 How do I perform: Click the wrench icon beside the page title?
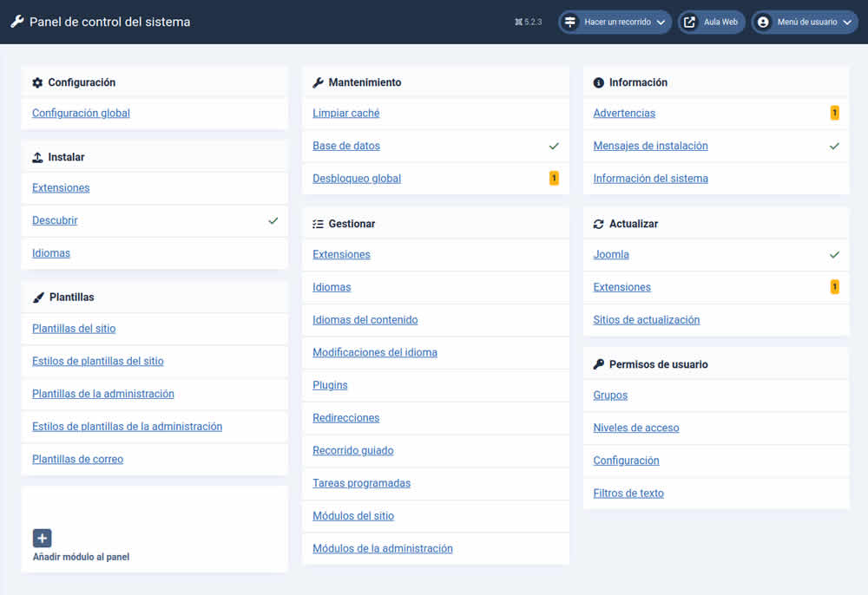(x=17, y=22)
